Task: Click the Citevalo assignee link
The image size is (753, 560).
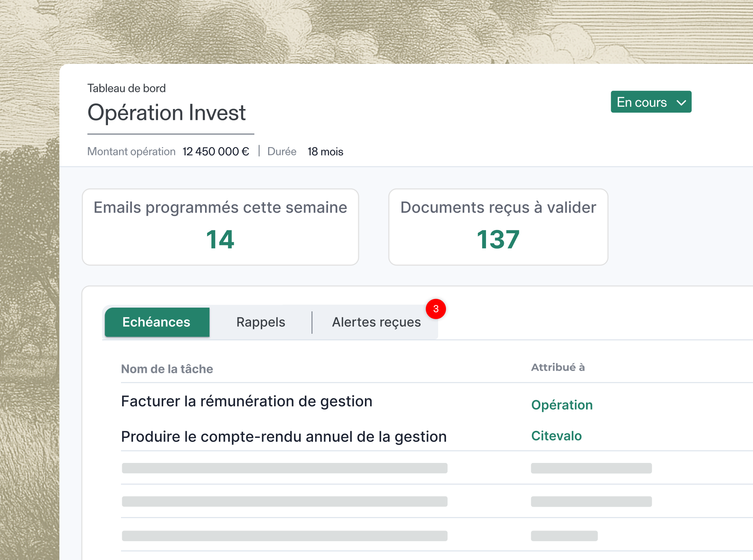Action: tap(556, 436)
